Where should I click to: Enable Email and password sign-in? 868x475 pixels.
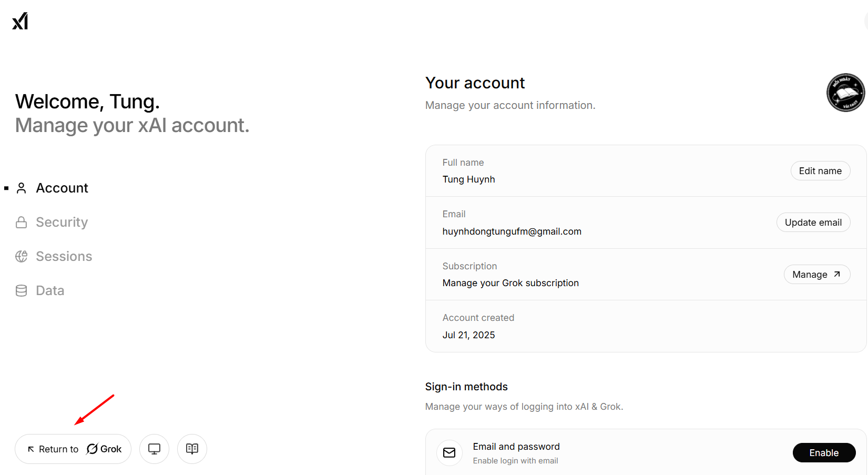(x=824, y=453)
